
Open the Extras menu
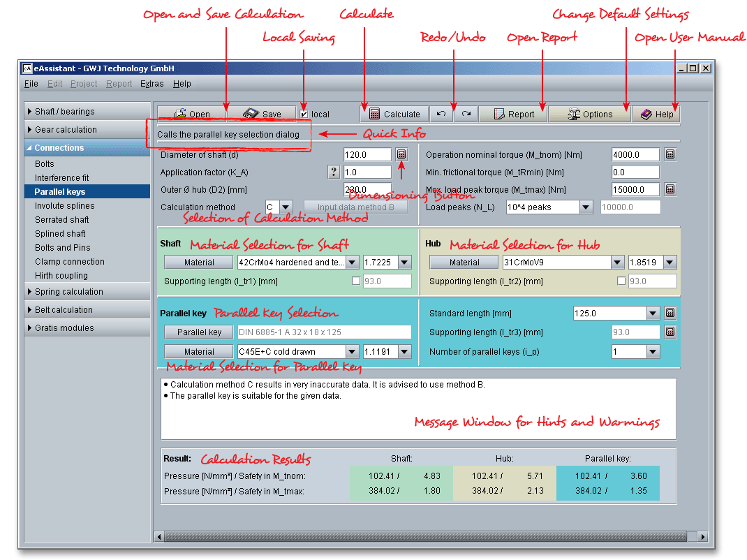(x=151, y=83)
